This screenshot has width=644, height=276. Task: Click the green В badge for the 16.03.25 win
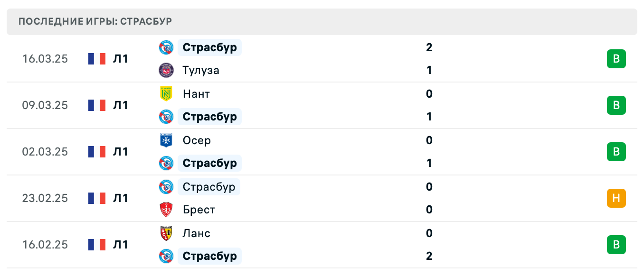point(616,59)
